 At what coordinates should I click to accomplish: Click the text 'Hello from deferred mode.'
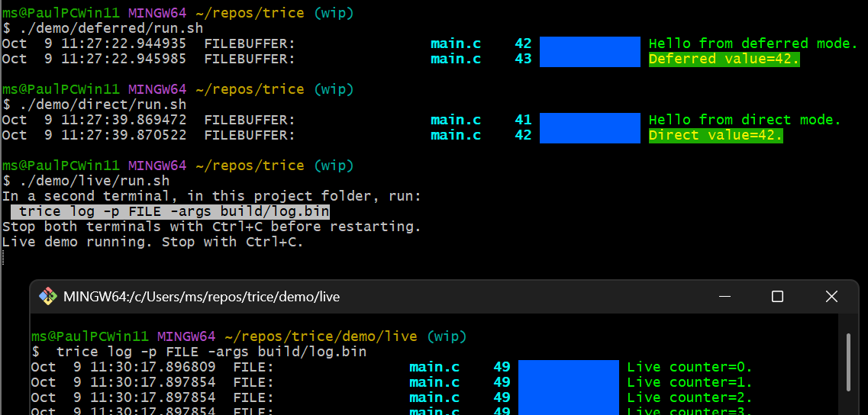pyautogui.click(x=753, y=43)
